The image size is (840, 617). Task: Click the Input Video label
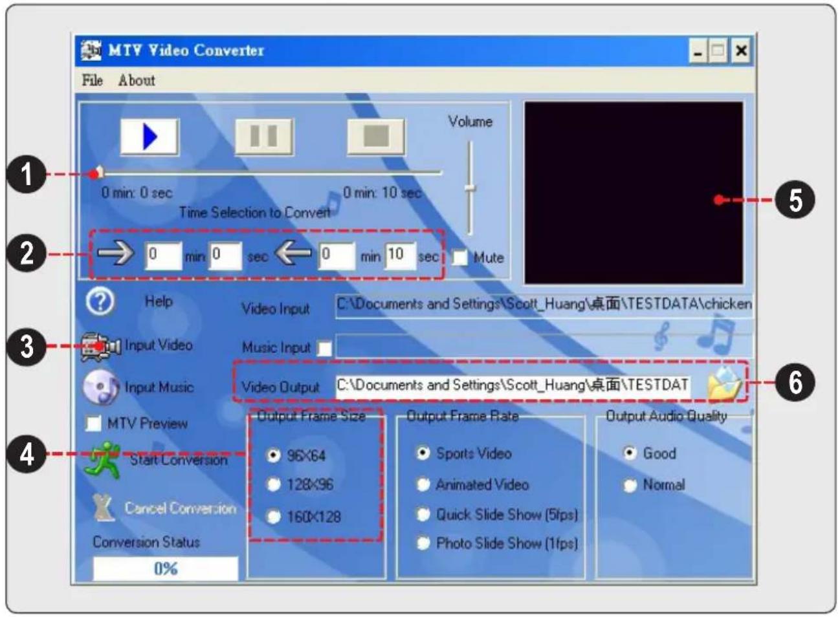point(159,345)
